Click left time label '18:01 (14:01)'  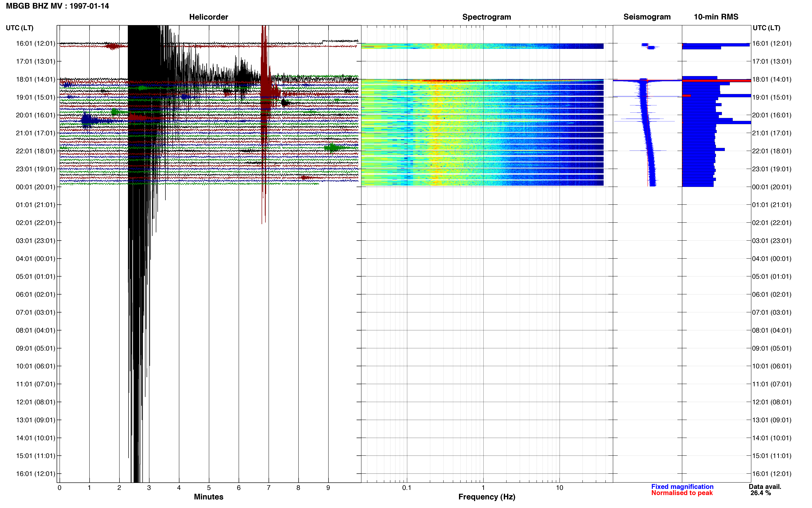35,79
